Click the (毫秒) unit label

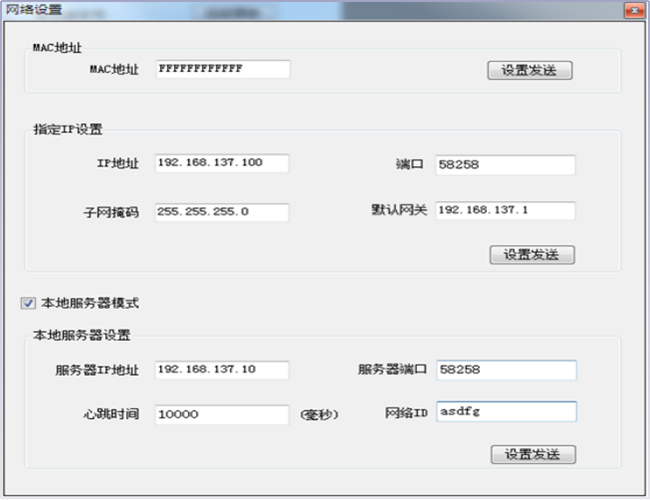coord(320,414)
